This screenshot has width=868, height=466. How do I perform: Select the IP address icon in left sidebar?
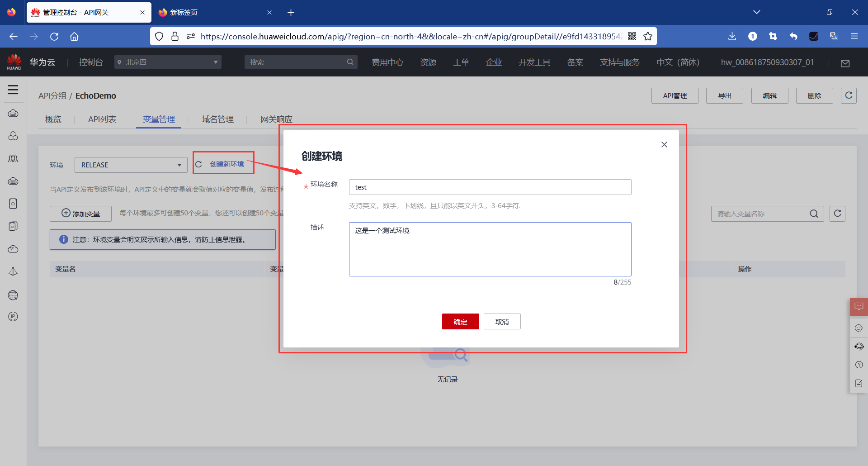pyautogui.click(x=13, y=316)
